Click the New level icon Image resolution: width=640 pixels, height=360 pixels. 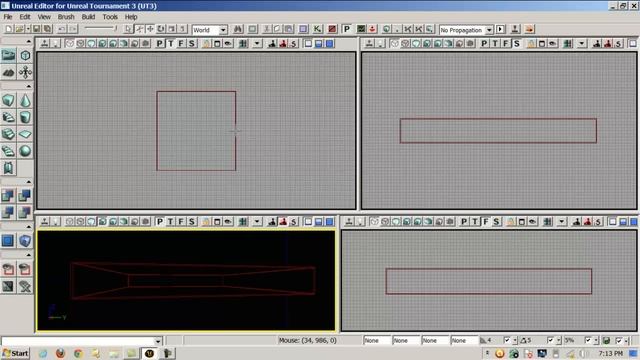pyautogui.click(x=9, y=29)
